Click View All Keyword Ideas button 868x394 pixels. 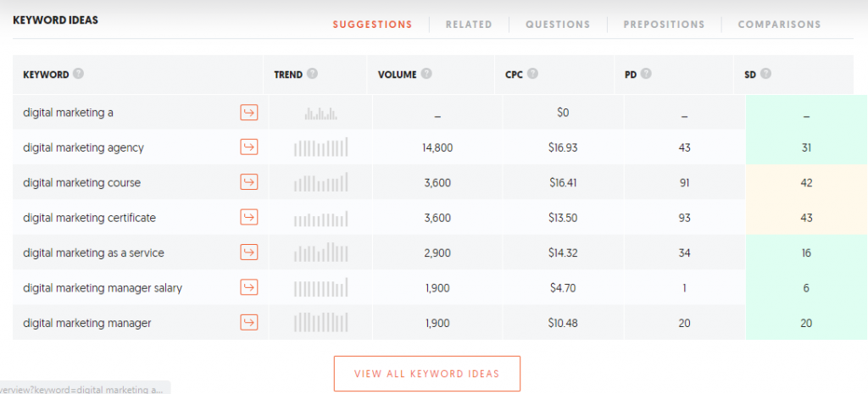[427, 374]
